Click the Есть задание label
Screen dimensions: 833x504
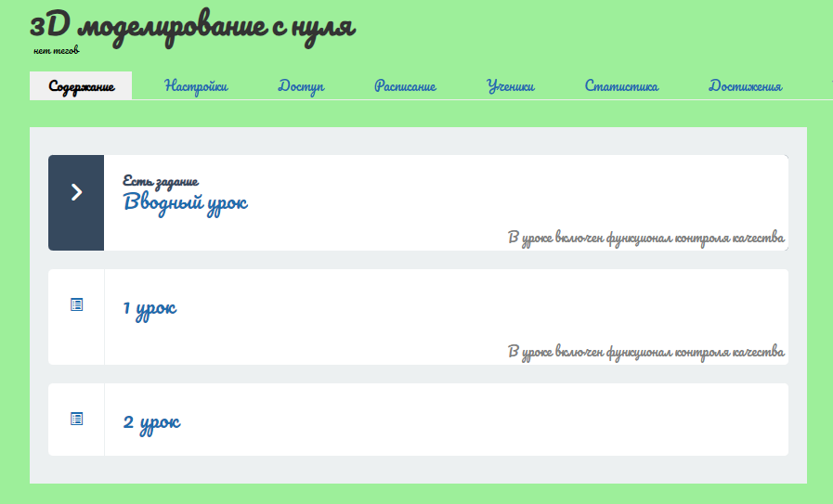[161, 181]
